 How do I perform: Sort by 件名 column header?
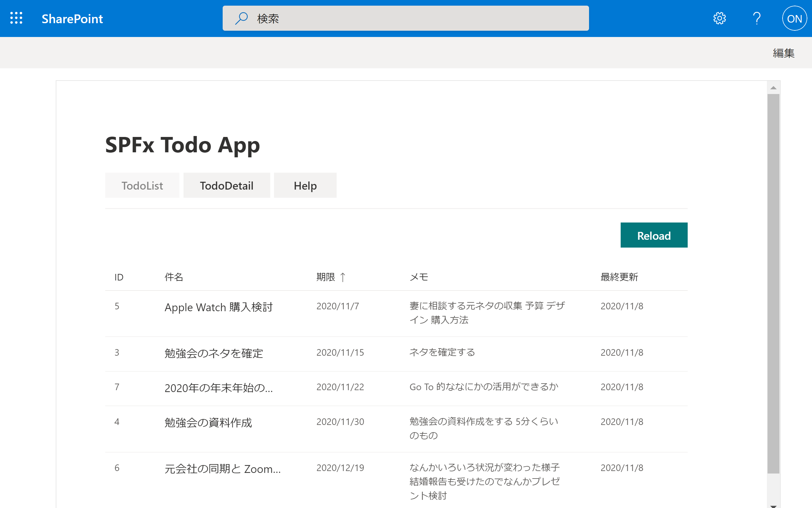173,277
